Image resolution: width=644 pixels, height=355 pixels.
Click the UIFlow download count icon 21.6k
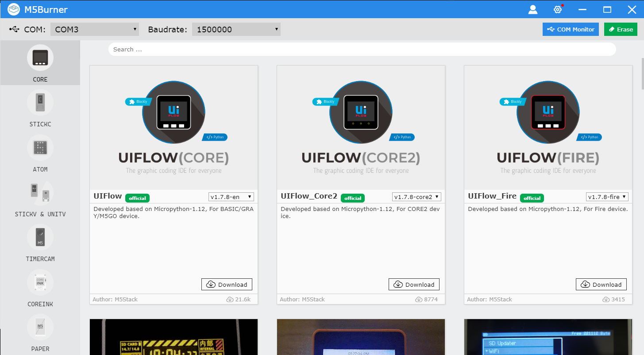[230, 300]
